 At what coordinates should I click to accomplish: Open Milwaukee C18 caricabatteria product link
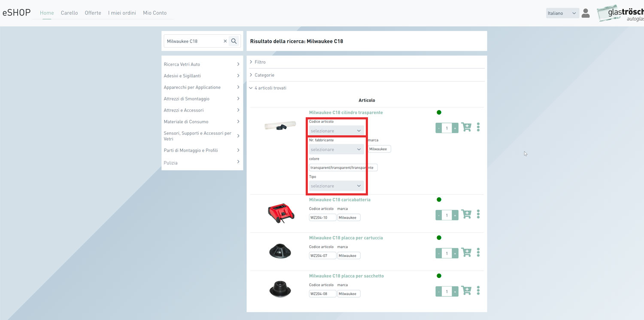pyautogui.click(x=340, y=200)
